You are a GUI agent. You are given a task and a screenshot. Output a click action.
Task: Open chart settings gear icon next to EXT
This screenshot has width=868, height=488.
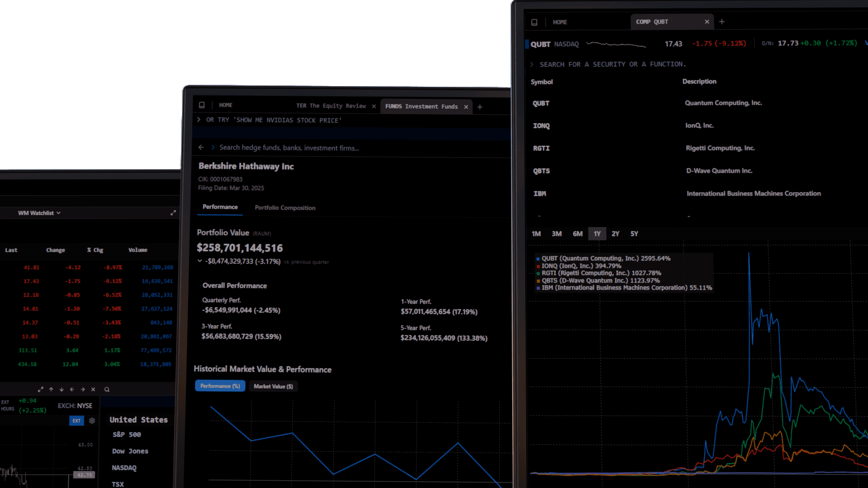tap(92, 421)
